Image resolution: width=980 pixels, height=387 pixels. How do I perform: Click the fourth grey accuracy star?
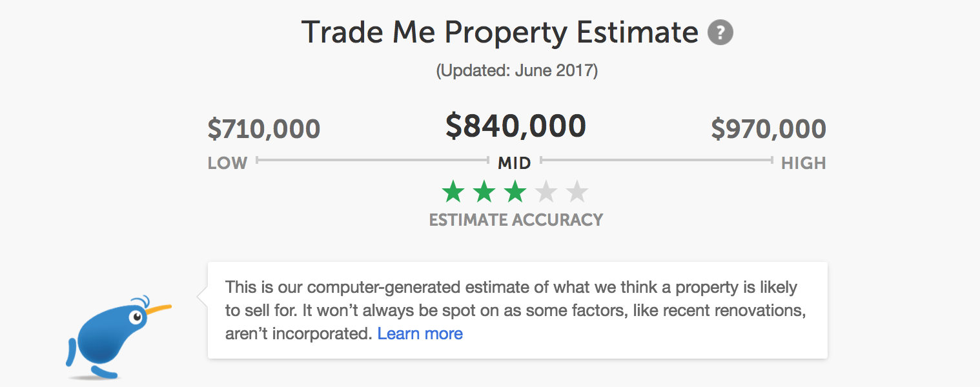coord(546,192)
